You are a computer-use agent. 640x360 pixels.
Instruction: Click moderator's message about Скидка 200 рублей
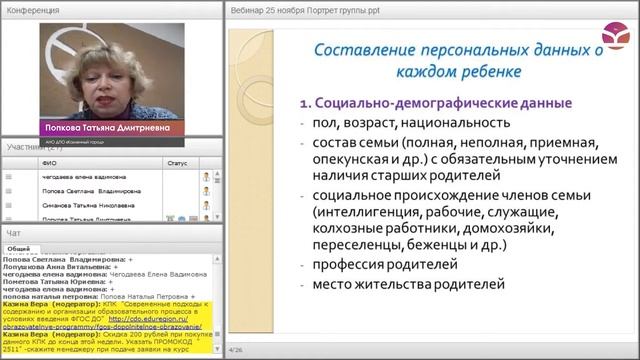pos(108,342)
